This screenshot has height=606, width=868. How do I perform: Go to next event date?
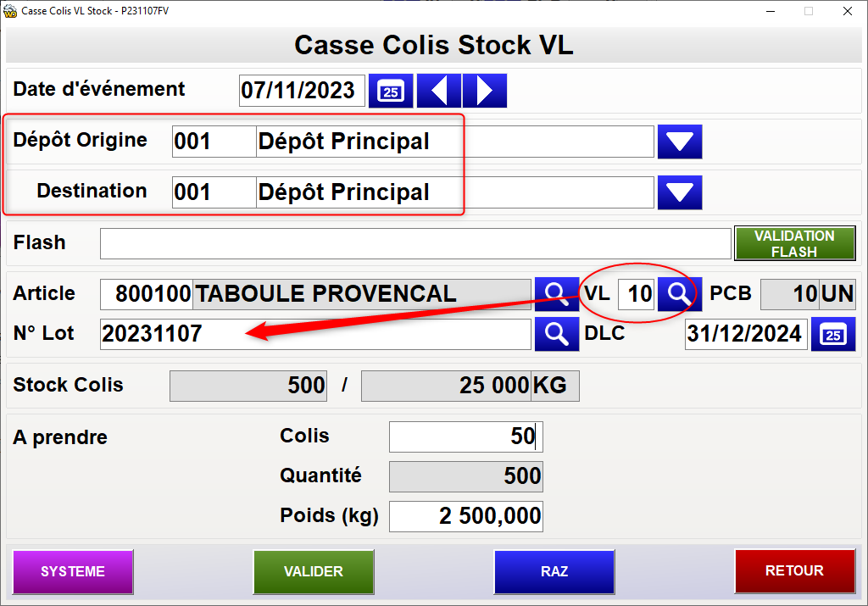(x=485, y=91)
